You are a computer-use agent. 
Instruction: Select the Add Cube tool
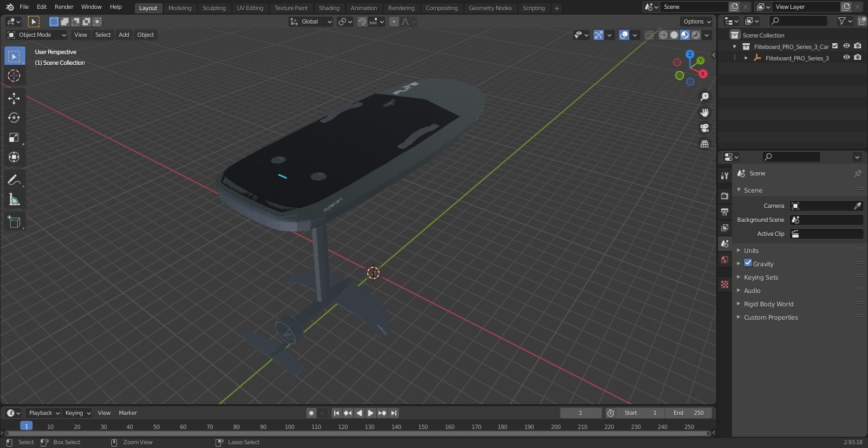click(14, 222)
